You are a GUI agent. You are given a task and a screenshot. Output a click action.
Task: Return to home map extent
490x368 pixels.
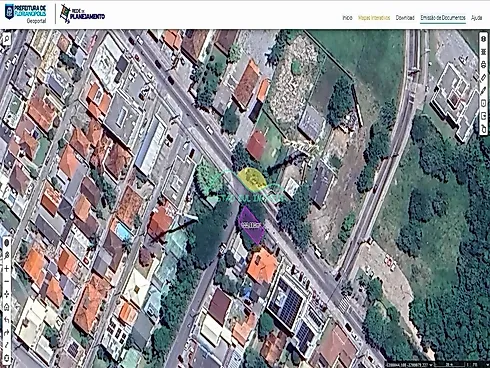pyautogui.click(x=7, y=307)
